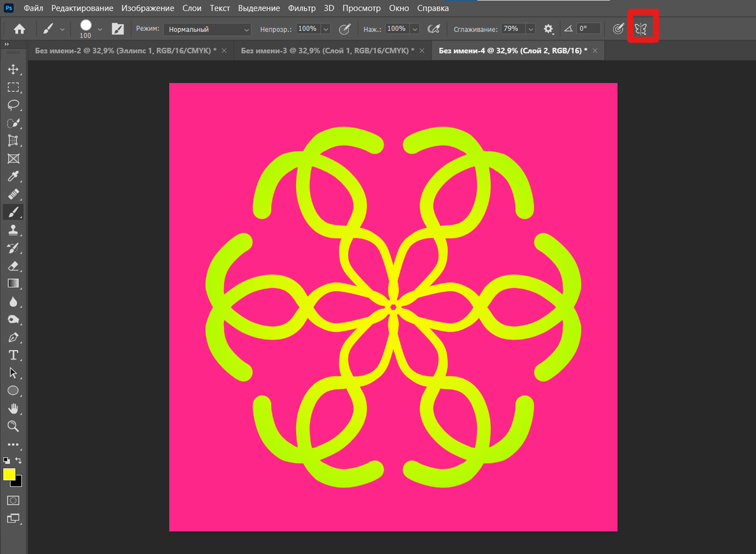The height and width of the screenshot is (554, 756).
Task: Select the Rectangular Marquee tool
Action: click(x=13, y=88)
